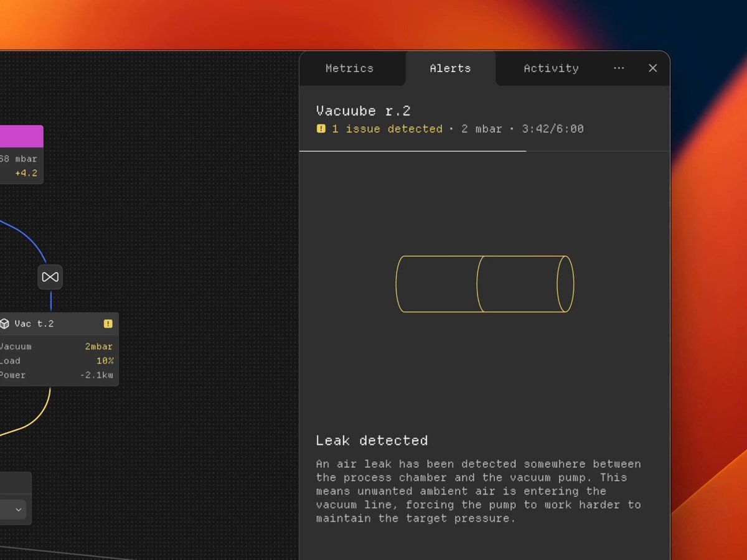Screen dimensions: 747x560
Task: Close the Vacuube r.2 side panel
Action: coord(652,68)
